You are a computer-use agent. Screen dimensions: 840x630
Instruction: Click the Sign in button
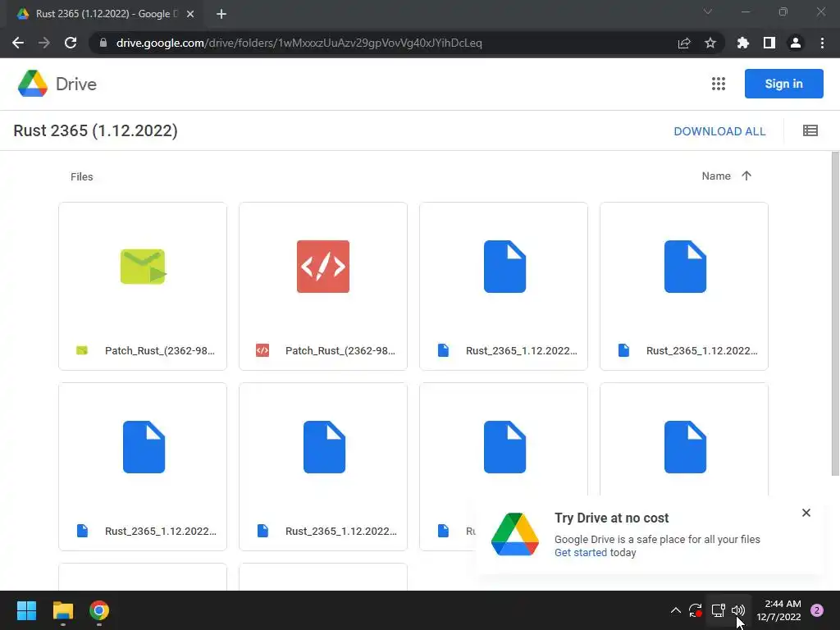point(783,84)
